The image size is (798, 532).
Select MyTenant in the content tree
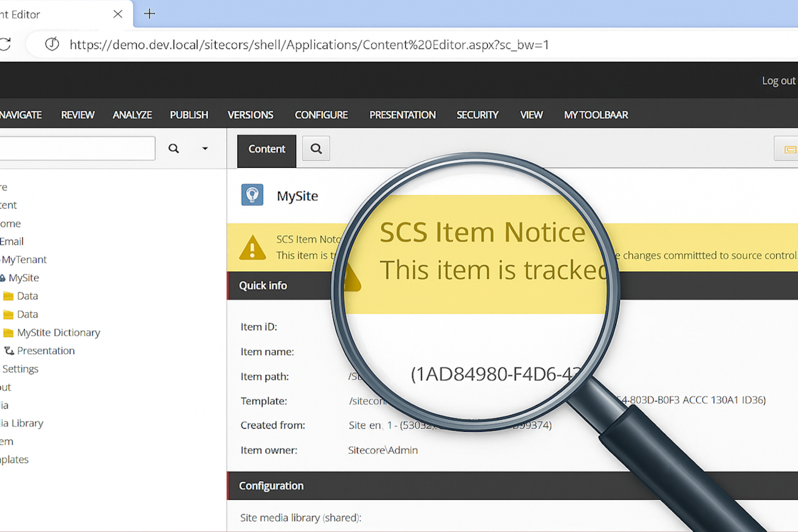pos(24,260)
